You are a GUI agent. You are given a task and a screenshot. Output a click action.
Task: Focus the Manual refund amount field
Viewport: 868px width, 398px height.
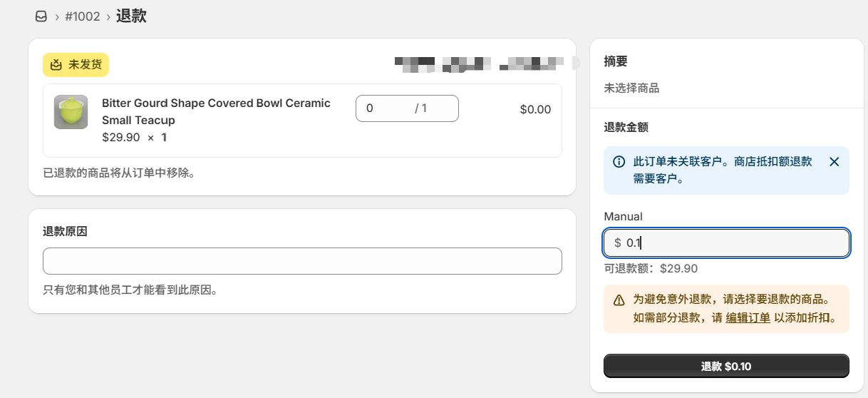tap(726, 243)
